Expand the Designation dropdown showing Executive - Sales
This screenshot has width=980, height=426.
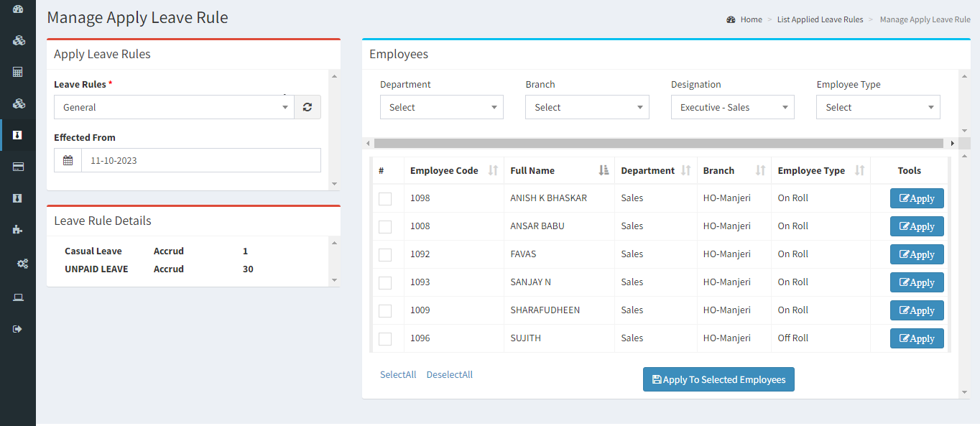733,107
